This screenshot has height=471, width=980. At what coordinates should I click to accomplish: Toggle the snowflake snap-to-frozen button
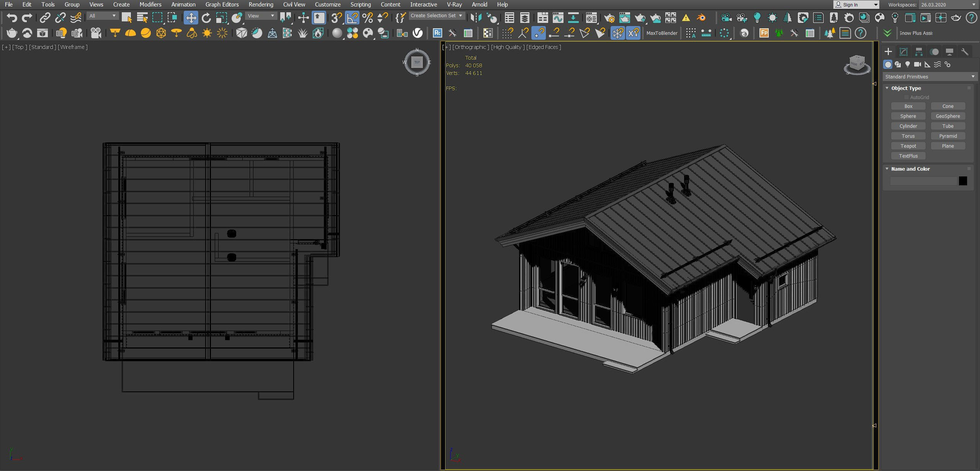(617, 33)
